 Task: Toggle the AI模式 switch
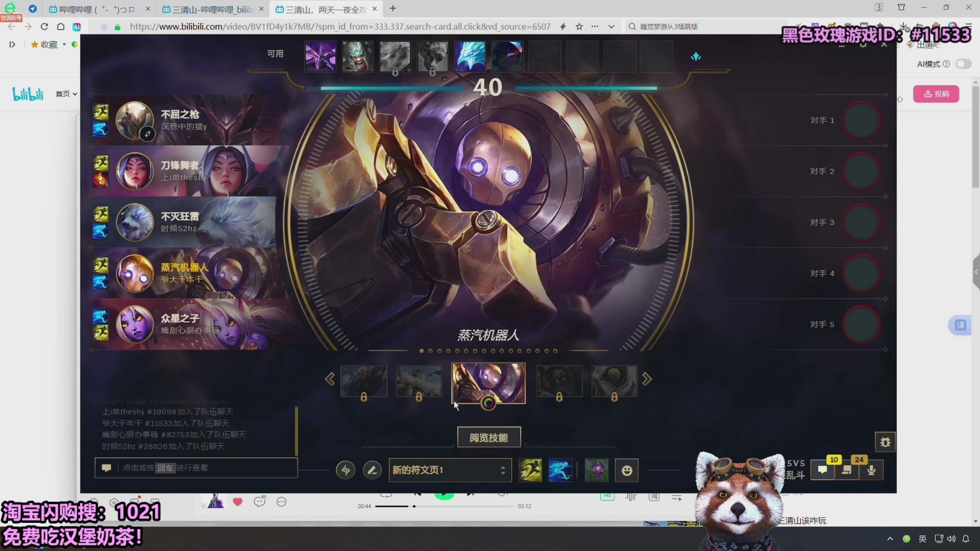963,64
